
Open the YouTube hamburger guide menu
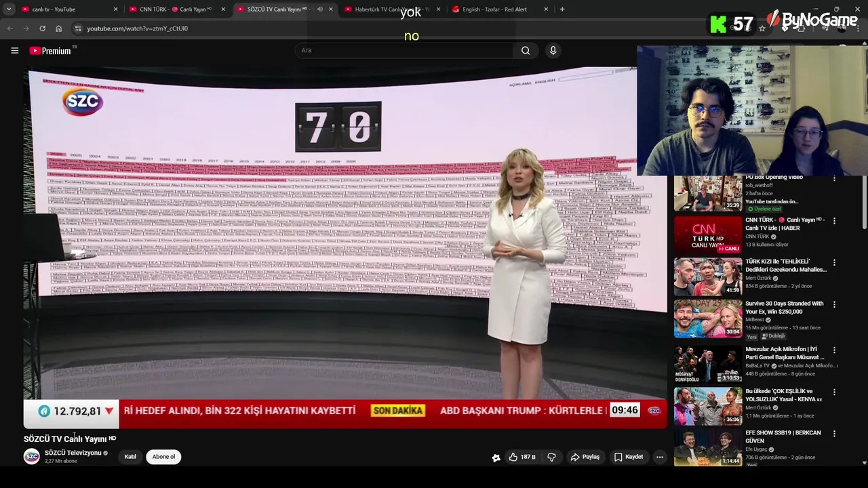coord(14,50)
